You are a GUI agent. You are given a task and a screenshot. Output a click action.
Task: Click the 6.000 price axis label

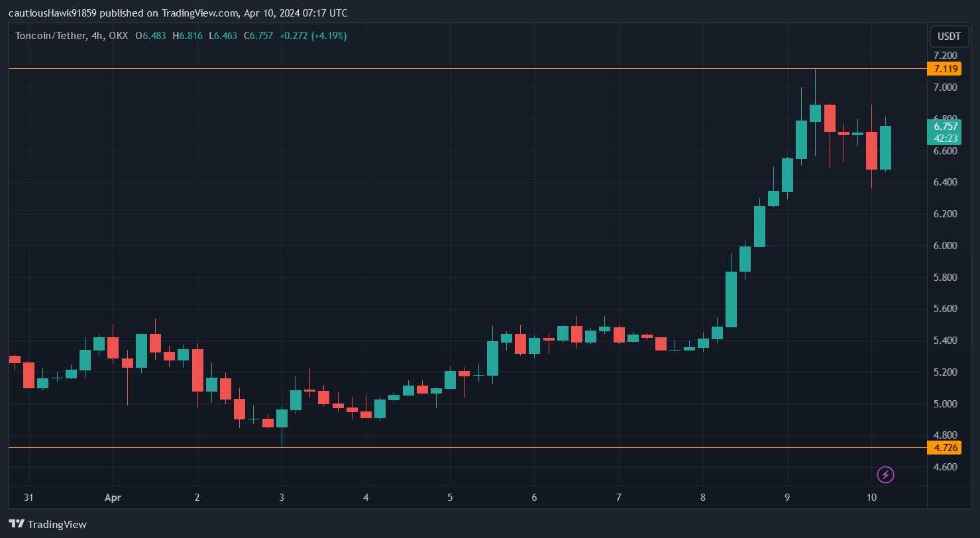pos(944,246)
